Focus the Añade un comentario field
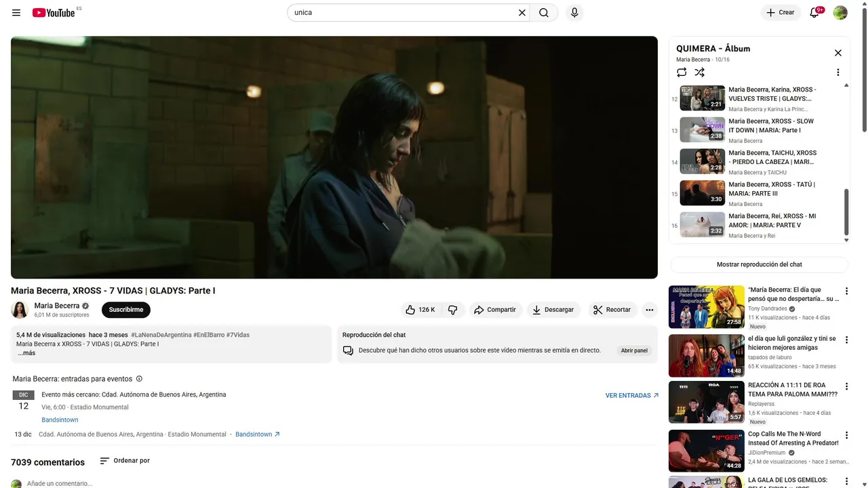The height and width of the screenshot is (488, 868). click(x=60, y=484)
